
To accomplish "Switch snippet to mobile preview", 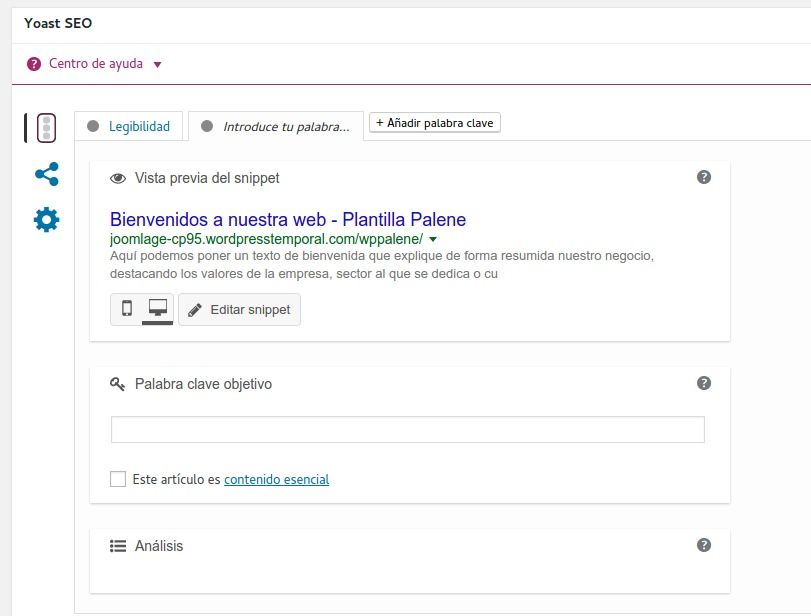I will [x=127, y=309].
